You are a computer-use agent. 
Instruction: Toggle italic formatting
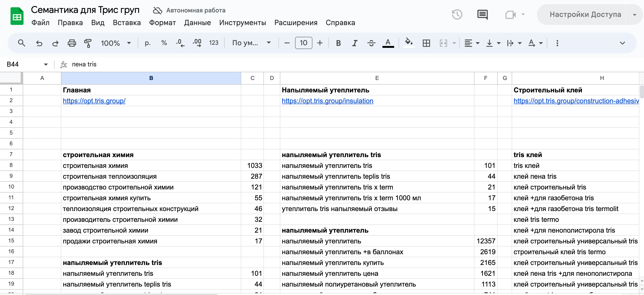click(355, 43)
